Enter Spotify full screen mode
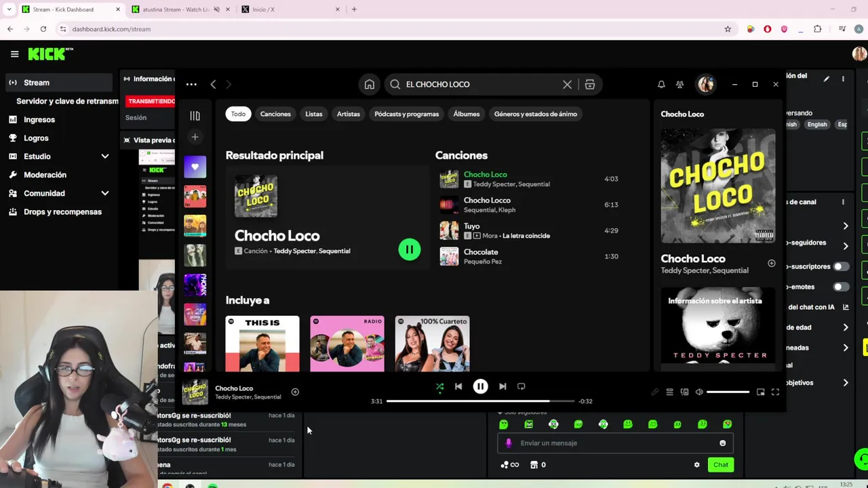Screen dimensions: 868x488 coord(775,392)
